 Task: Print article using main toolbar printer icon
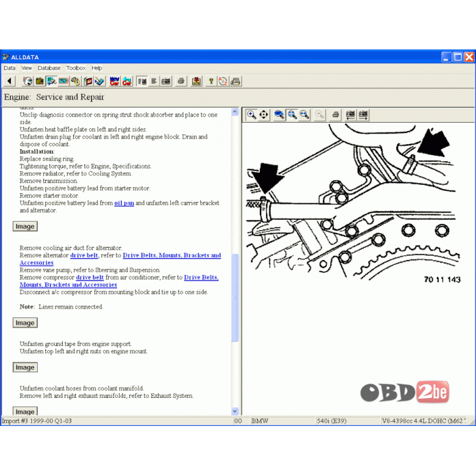point(181,81)
